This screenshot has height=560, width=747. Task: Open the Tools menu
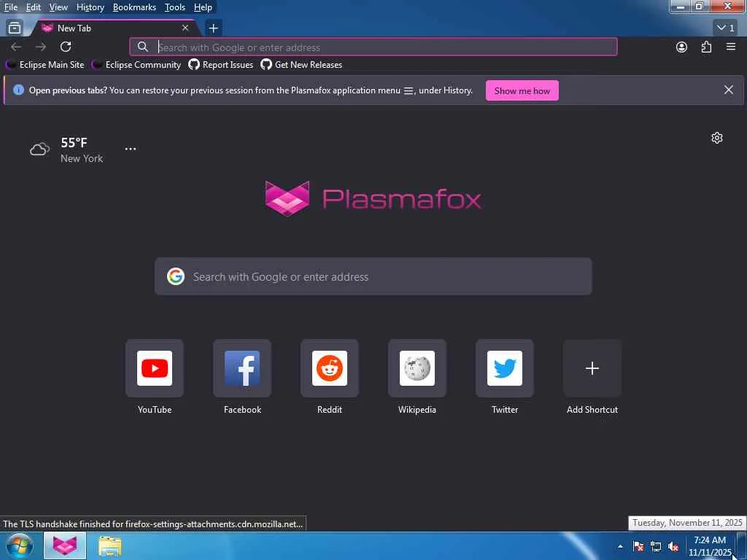click(x=174, y=7)
